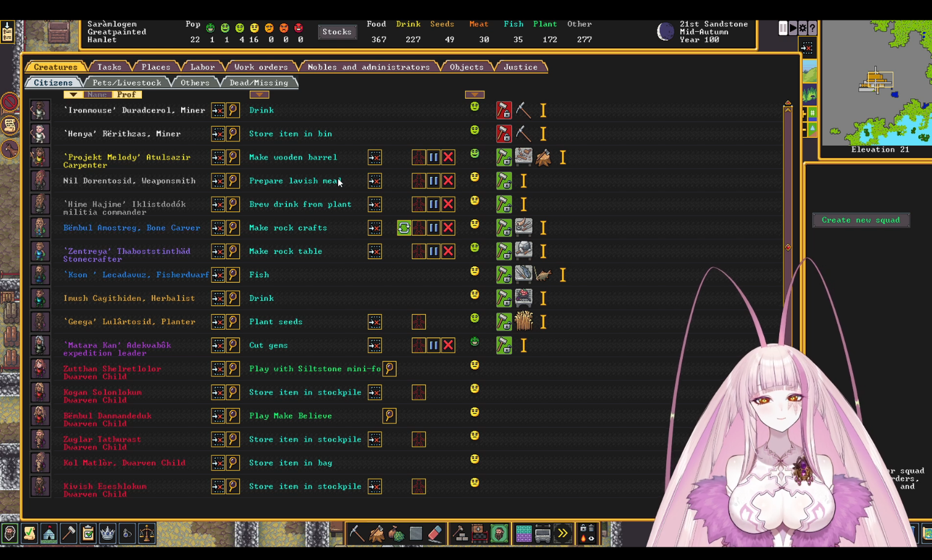Cancel the Make wooden barrel job
The width and height of the screenshot is (932, 560).
coord(448,157)
